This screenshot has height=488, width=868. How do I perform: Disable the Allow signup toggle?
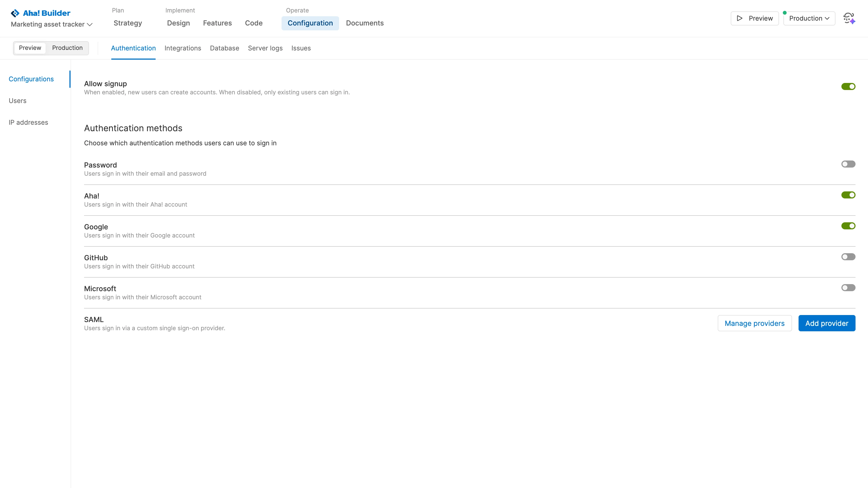(848, 86)
